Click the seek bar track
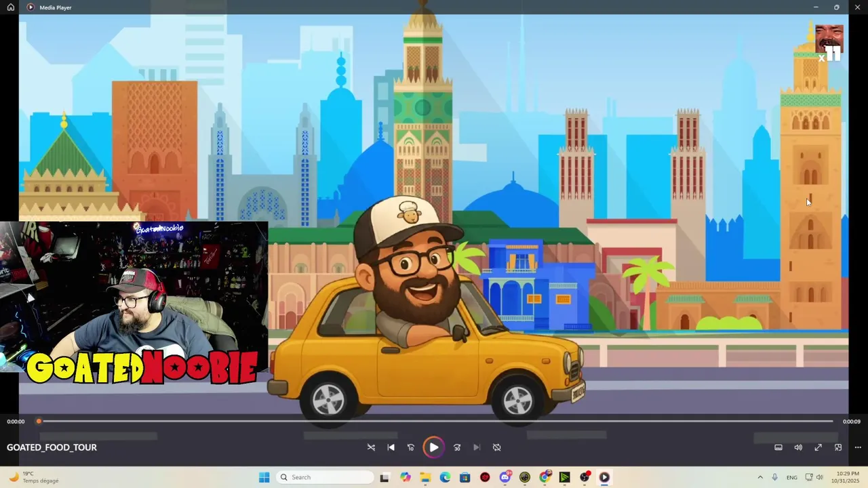This screenshot has width=868, height=488. [x=434, y=422]
